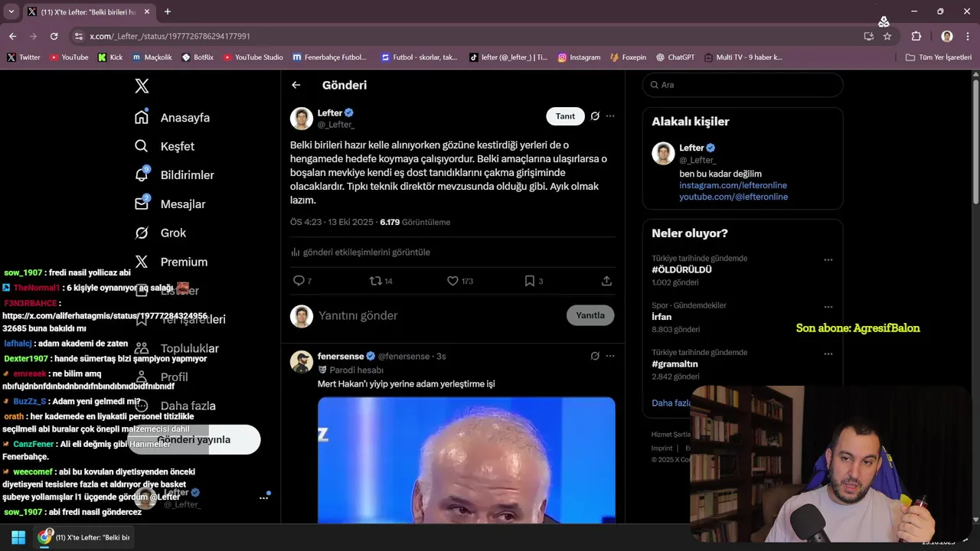Viewport: 980px width, 551px height.
Task: Like the post with heart icon
Action: tap(452, 281)
